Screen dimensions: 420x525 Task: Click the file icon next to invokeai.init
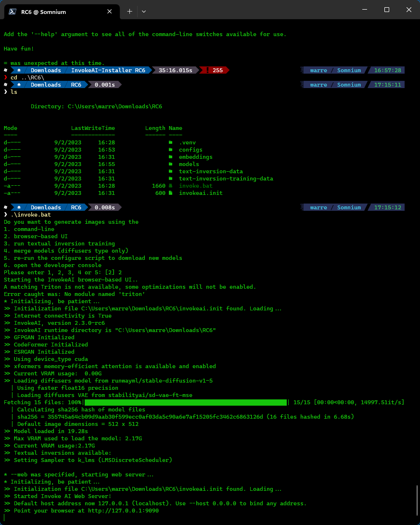click(170, 193)
